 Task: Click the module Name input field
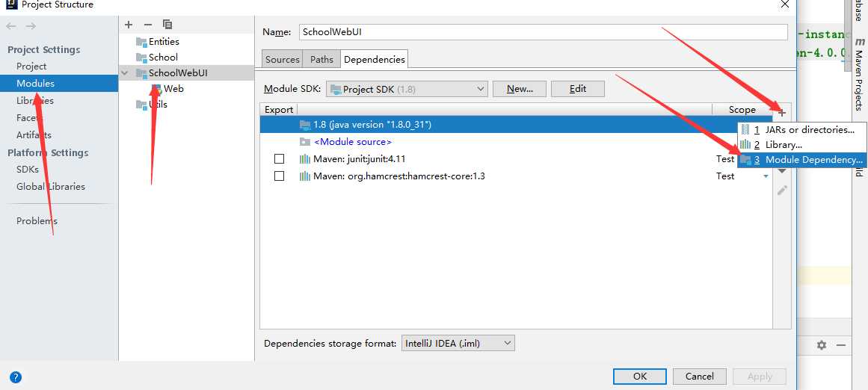543,32
